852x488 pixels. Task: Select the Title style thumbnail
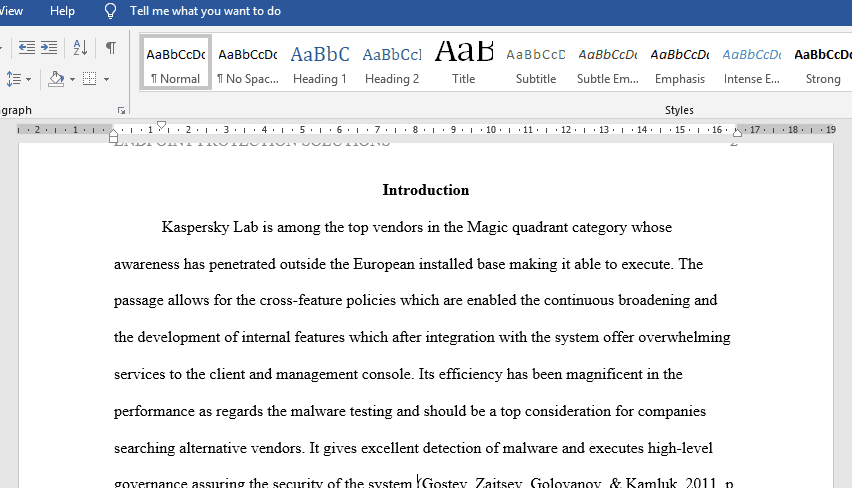click(x=463, y=62)
